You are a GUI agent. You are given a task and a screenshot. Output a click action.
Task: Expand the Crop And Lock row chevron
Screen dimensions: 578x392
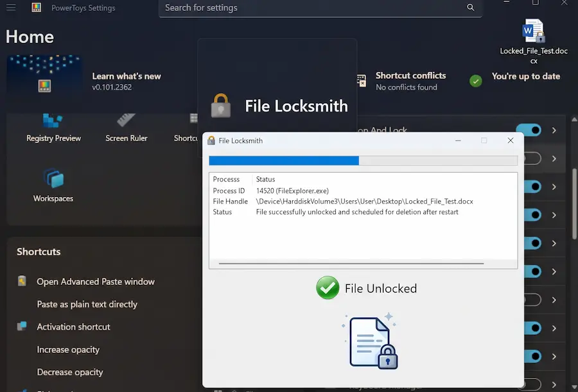click(554, 130)
